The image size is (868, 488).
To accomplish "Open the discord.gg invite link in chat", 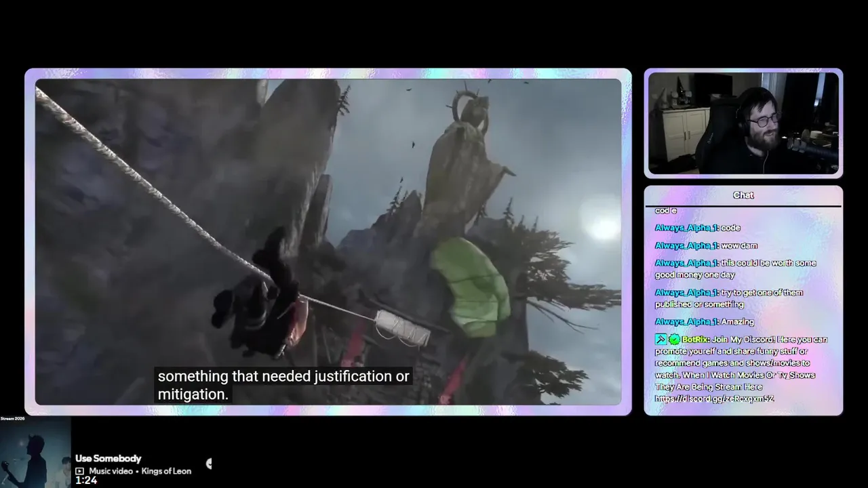I will (714, 399).
